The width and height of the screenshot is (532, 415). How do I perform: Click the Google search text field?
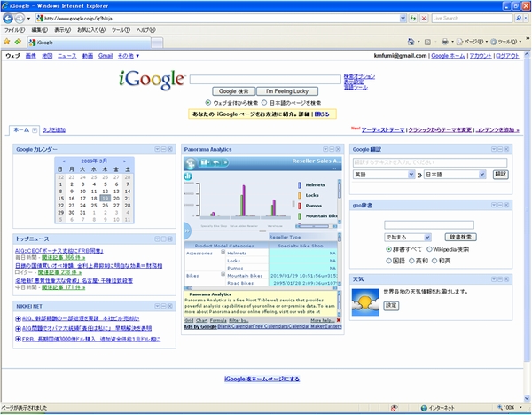tap(265, 80)
